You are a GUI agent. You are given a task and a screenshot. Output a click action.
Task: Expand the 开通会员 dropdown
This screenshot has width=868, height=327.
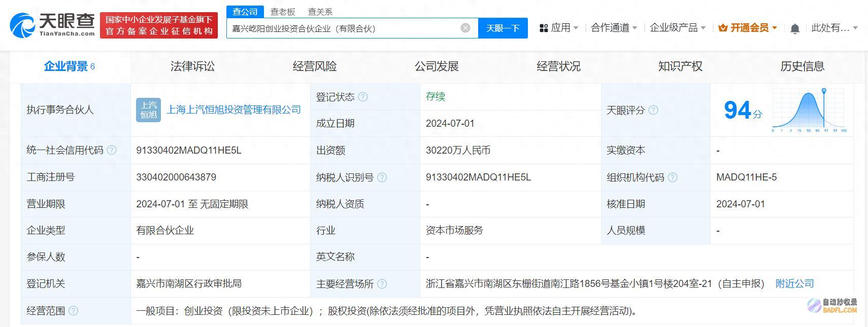point(774,28)
